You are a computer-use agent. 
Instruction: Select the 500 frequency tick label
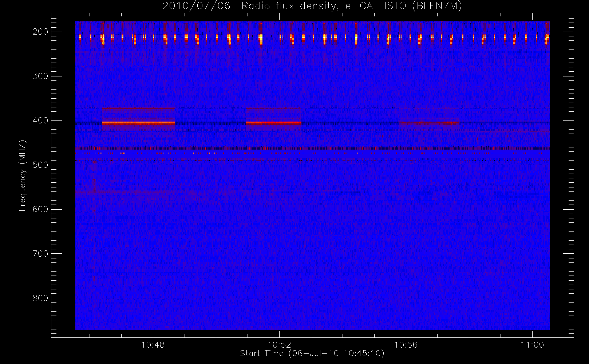pos(40,165)
